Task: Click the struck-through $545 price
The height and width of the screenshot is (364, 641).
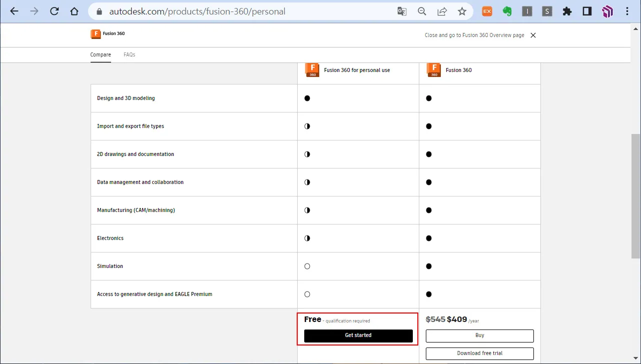Action: pyautogui.click(x=435, y=319)
